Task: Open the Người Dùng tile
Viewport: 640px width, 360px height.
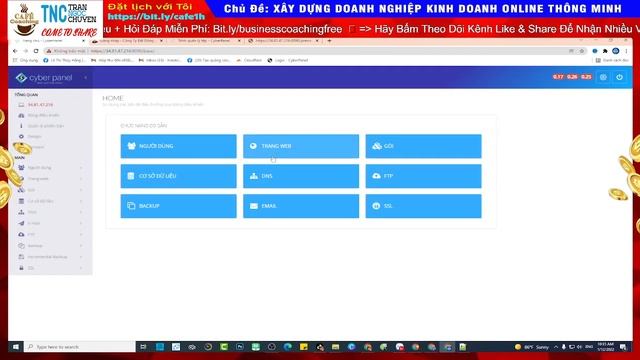Action: click(178, 146)
